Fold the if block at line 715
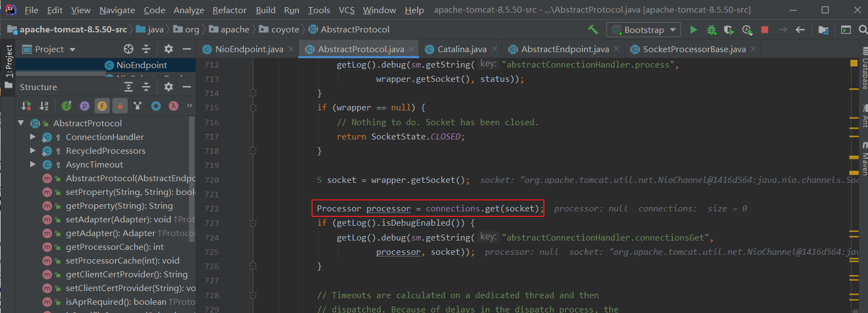Screen dimensions: 868x313 (253, 108)
